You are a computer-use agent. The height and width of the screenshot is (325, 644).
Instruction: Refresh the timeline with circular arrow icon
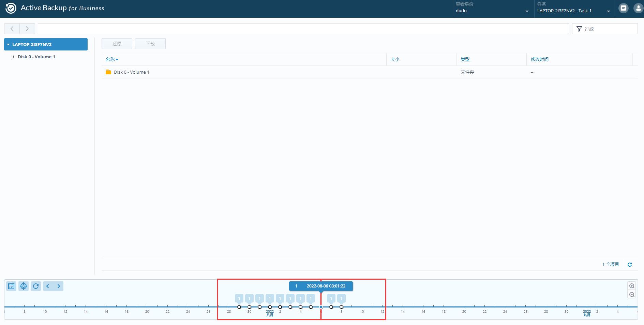tap(36, 286)
